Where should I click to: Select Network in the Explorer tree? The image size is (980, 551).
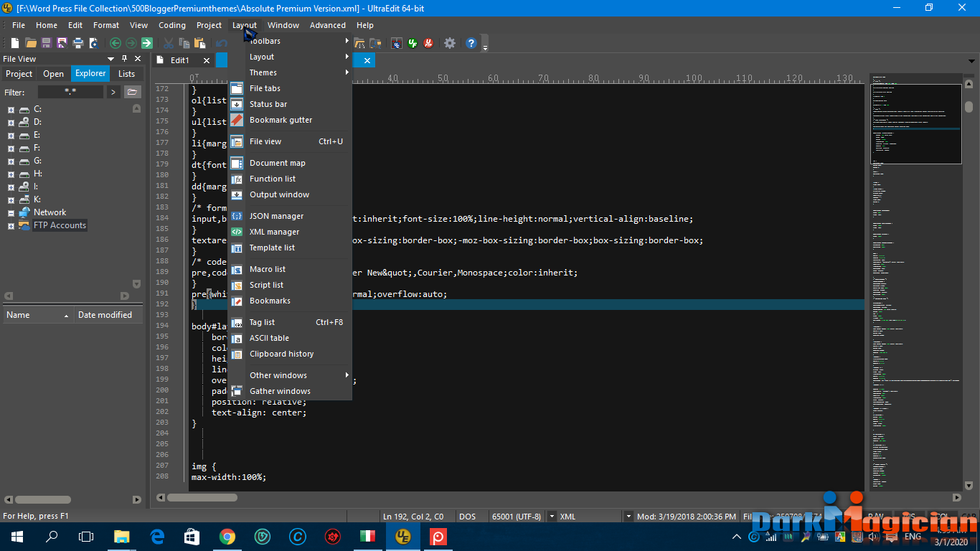point(50,212)
